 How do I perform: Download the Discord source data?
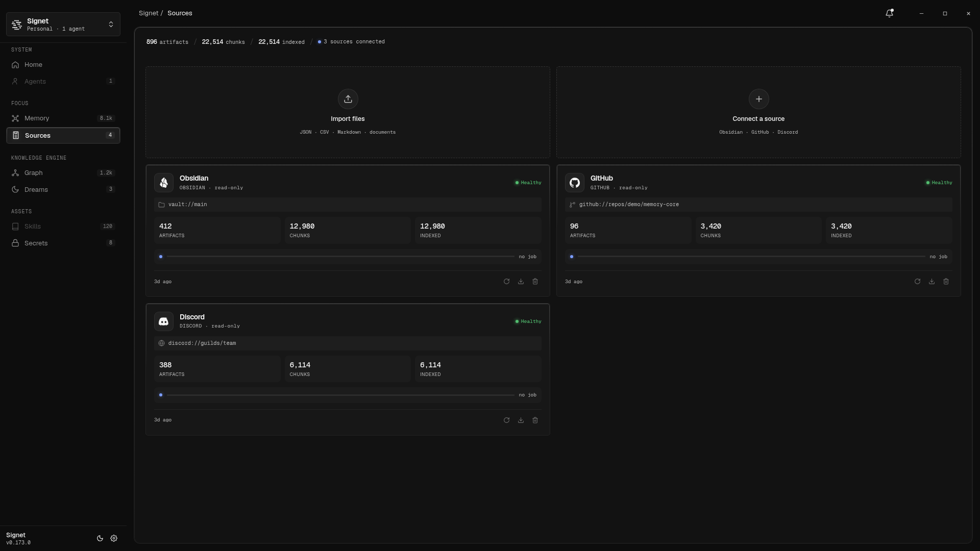(x=521, y=420)
